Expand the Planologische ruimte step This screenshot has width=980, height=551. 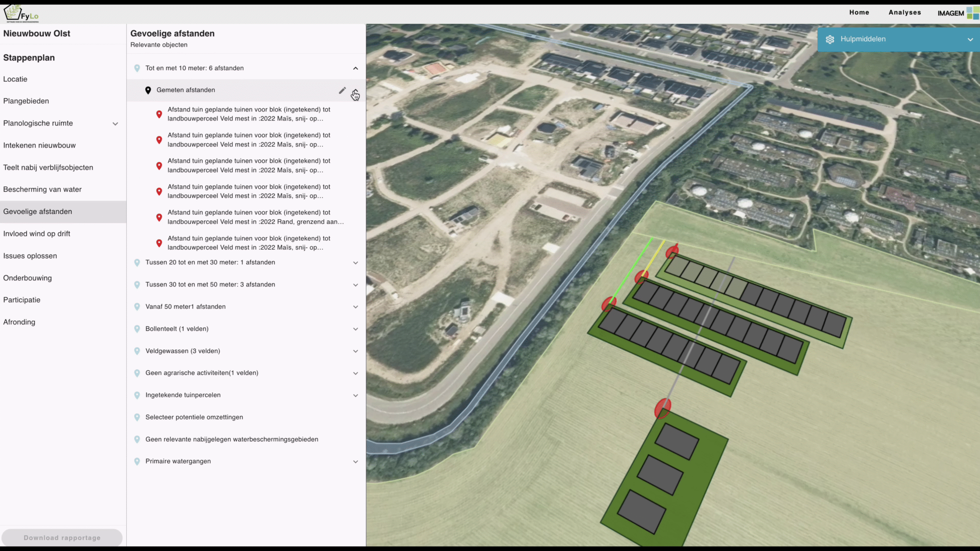(115, 124)
